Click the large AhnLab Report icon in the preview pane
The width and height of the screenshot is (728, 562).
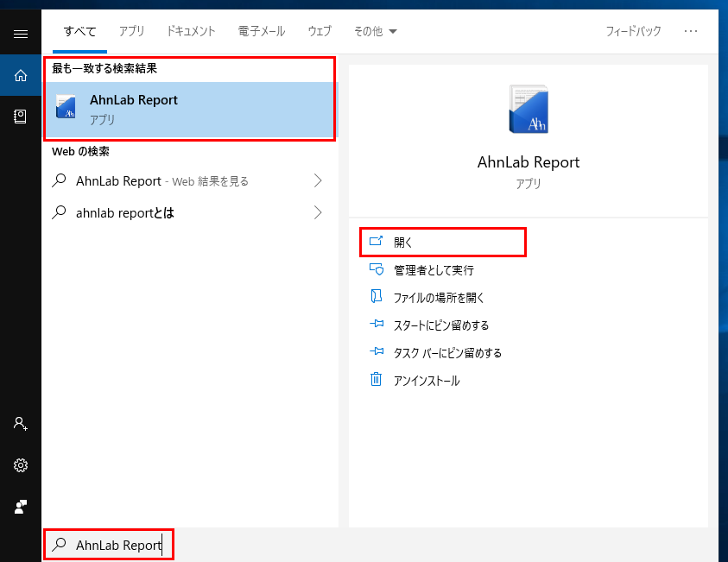click(x=529, y=109)
